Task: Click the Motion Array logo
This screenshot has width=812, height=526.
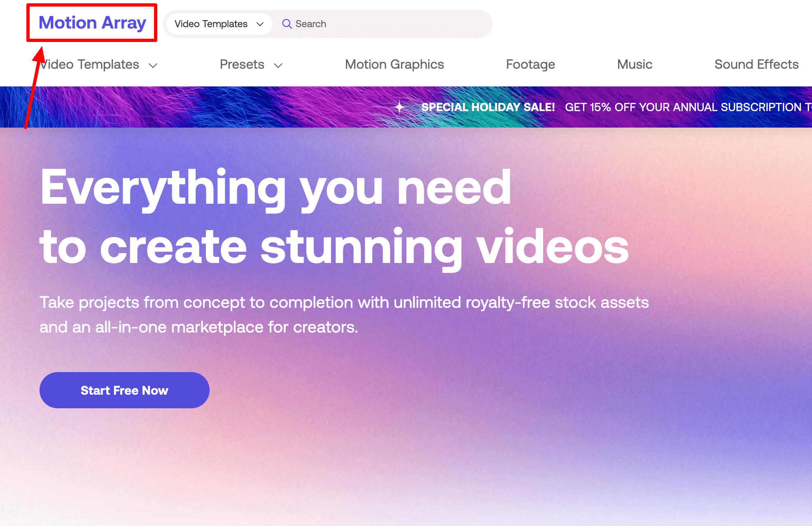Action: (91, 23)
